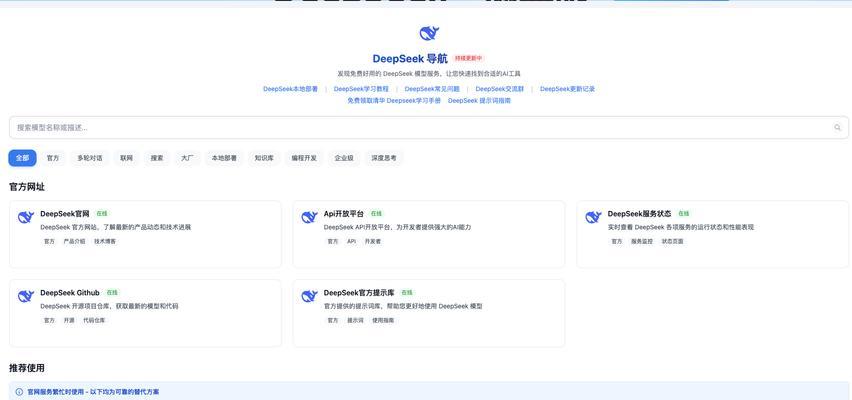The height and width of the screenshot is (400, 852).
Task: Click the 状态页面 tag on DeepSeek服务状态 card
Action: (672, 241)
